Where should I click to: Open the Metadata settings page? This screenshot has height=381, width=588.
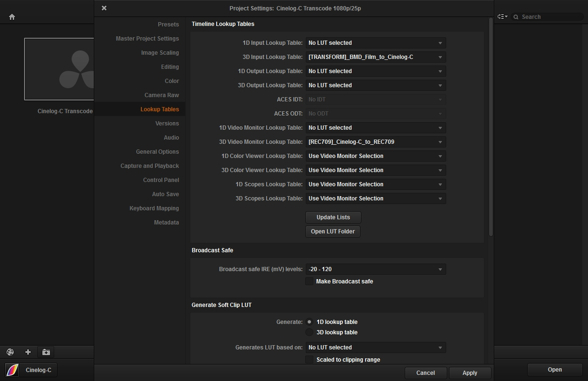166,223
